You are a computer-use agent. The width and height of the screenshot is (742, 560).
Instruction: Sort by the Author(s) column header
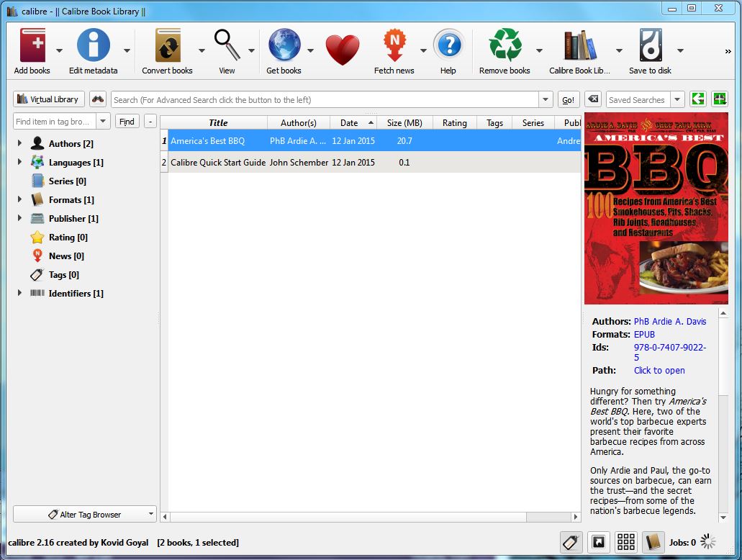[x=299, y=122]
